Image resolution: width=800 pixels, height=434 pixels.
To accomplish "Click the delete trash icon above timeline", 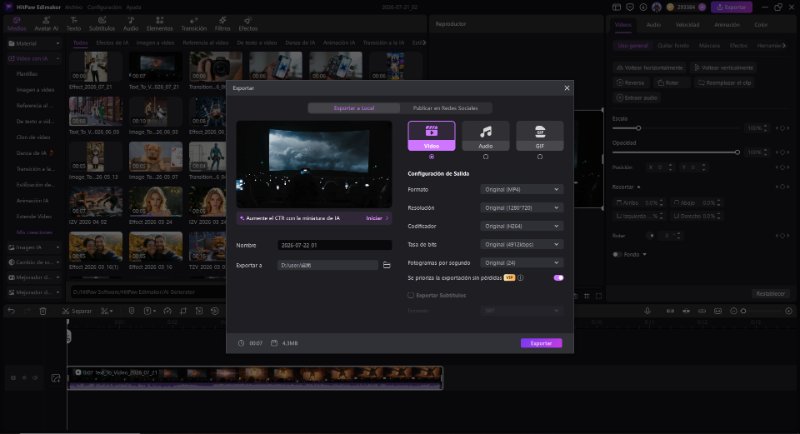I will click(43, 311).
